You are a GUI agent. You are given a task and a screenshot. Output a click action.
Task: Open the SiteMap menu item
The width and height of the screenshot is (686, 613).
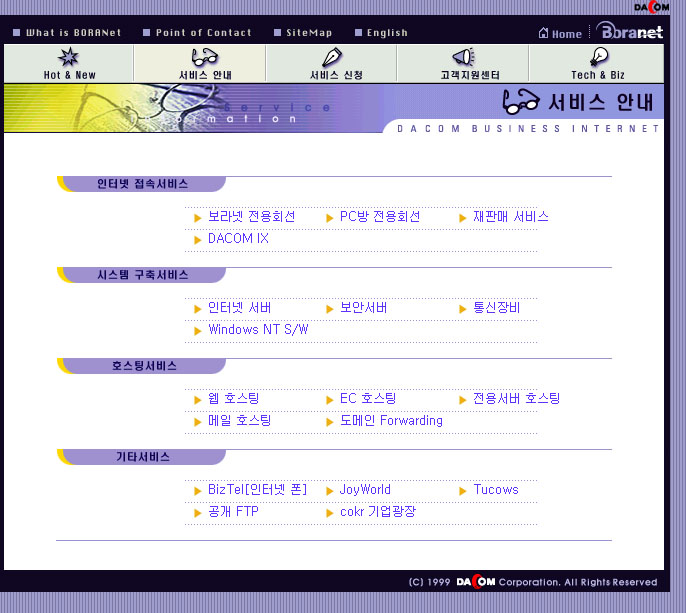click(x=309, y=33)
